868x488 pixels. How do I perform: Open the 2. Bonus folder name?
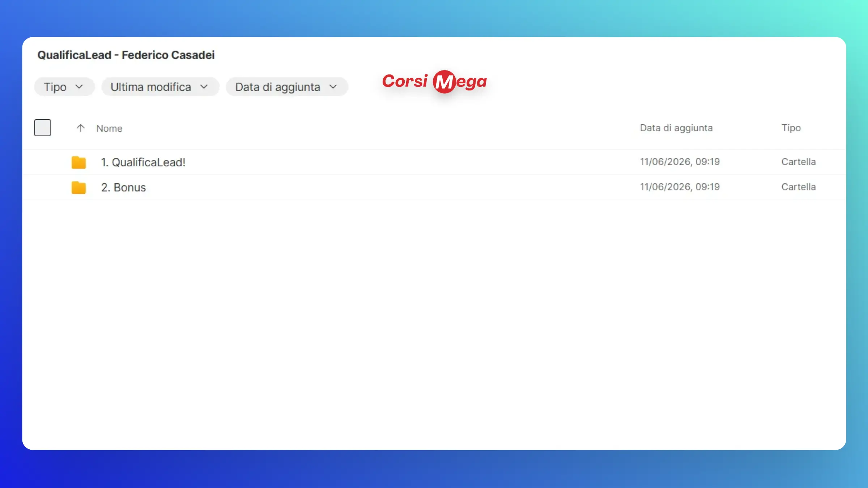124,187
